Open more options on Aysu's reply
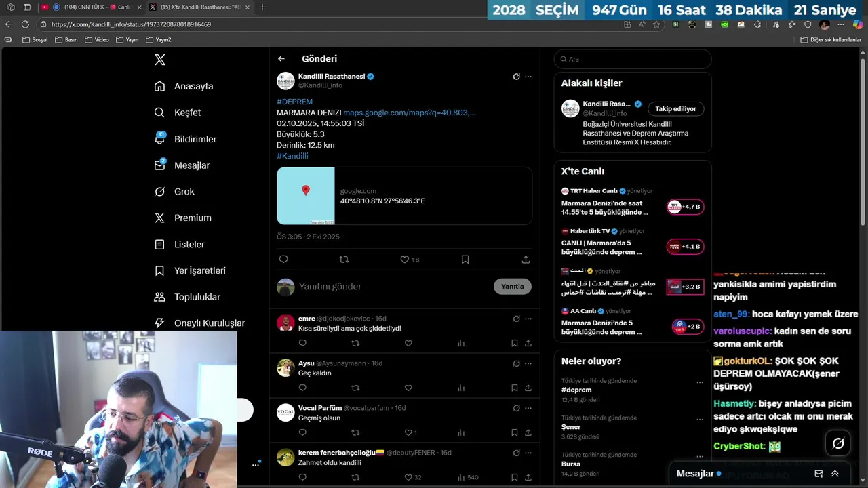This screenshot has width=868, height=488. pyautogui.click(x=528, y=363)
